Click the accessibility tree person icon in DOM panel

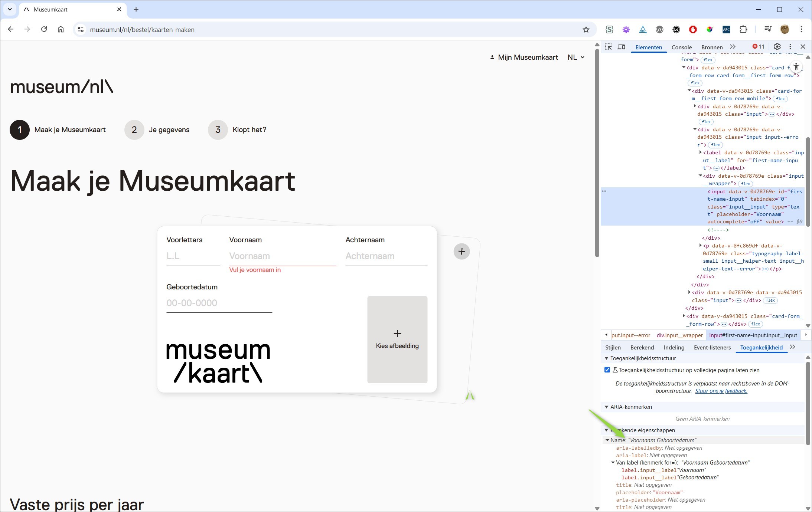click(x=796, y=67)
